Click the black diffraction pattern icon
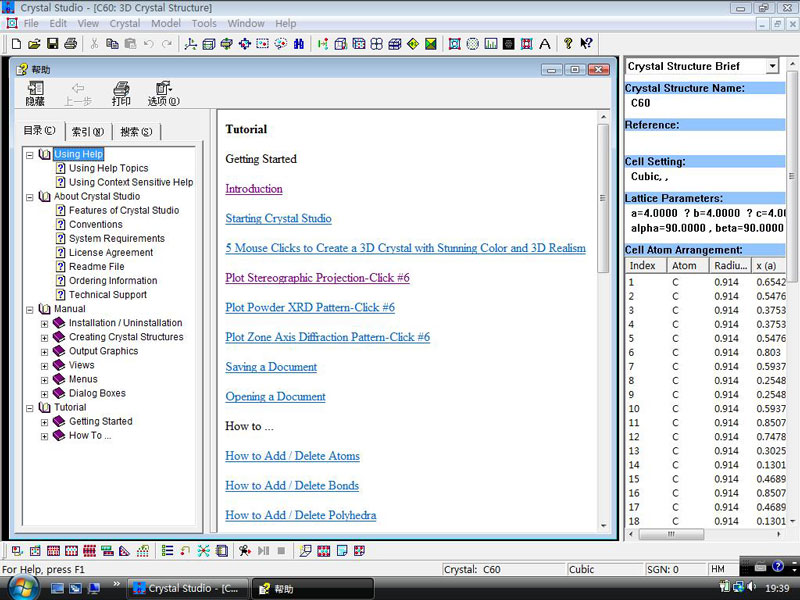Image resolution: width=800 pixels, height=600 pixels. point(509,44)
